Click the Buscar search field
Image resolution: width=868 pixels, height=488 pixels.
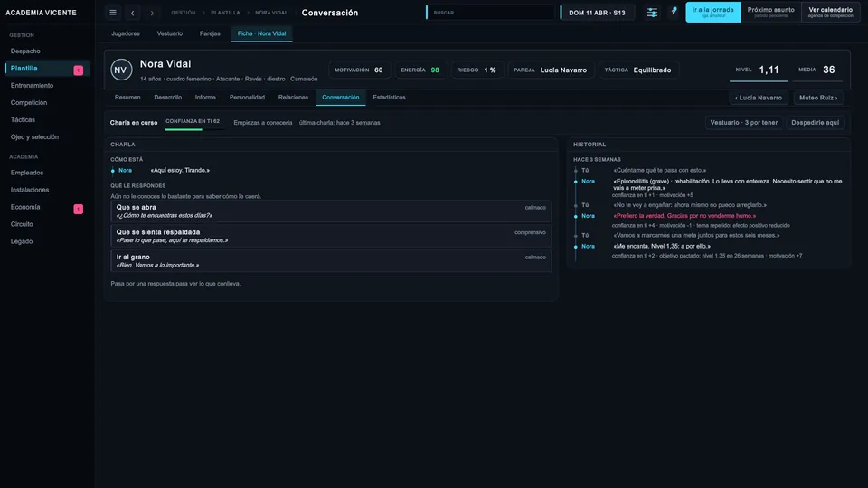(490, 13)
